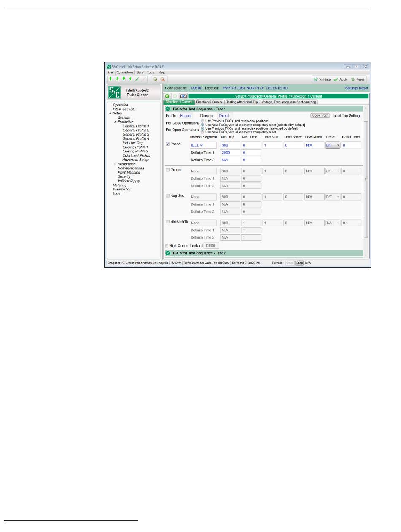401x532 pixels.
Task: Select Open Operations 'Use New TCCs' radio
Action: 203,132
